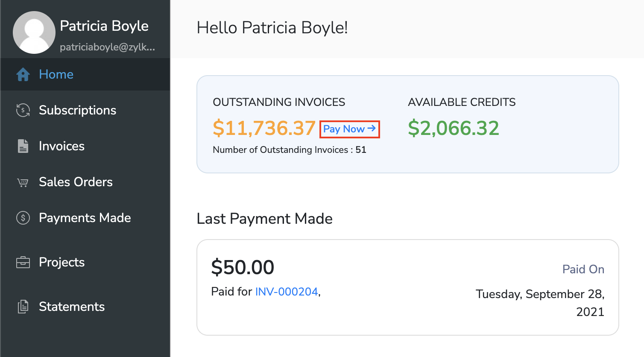Open the Subscriptions section
The height and width of the screenshot is (357, 644).
77,110
